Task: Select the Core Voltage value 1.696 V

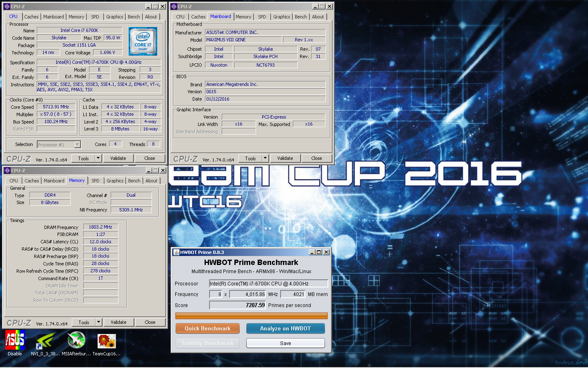Action: tap(107, 52)
